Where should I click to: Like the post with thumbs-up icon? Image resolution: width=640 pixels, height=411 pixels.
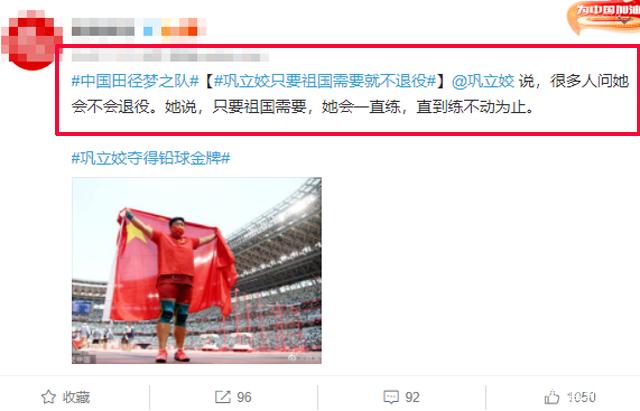(552, 397)
